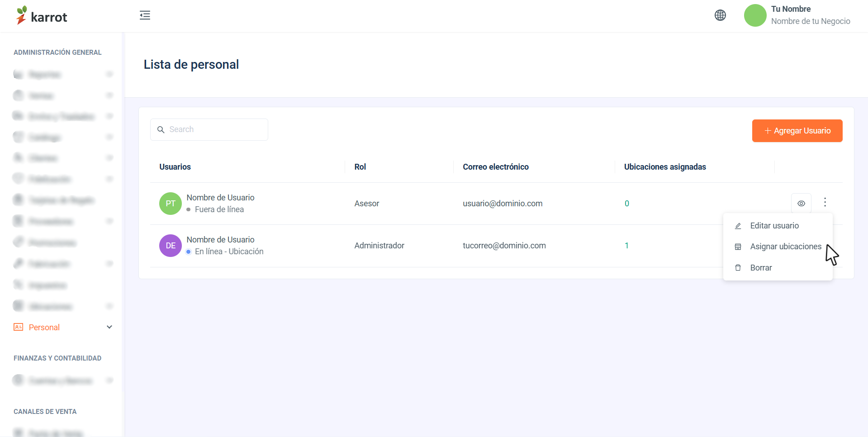The image size is (868, 437).
Task: Open the language globe icon
Action: [x=720, y=15]
